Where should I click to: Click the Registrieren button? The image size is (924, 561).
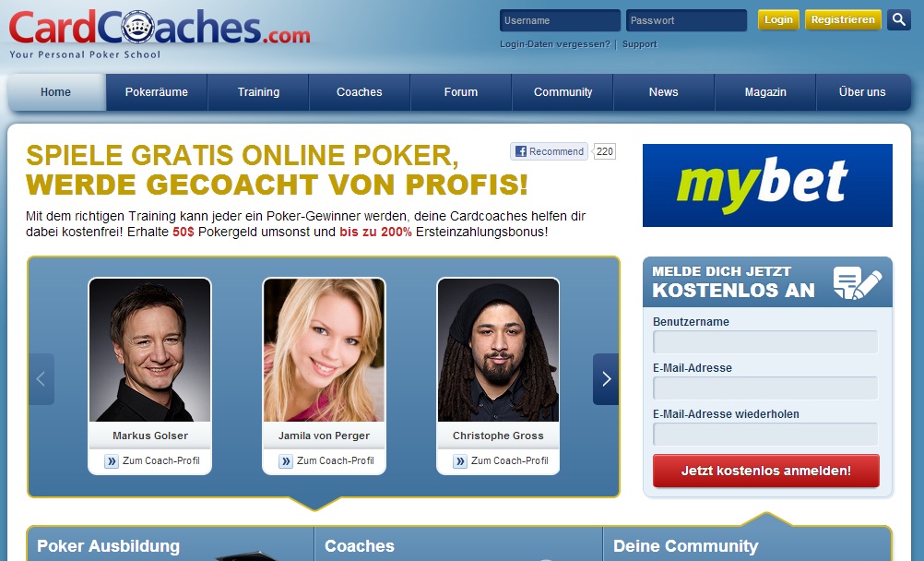coord(843,20)
